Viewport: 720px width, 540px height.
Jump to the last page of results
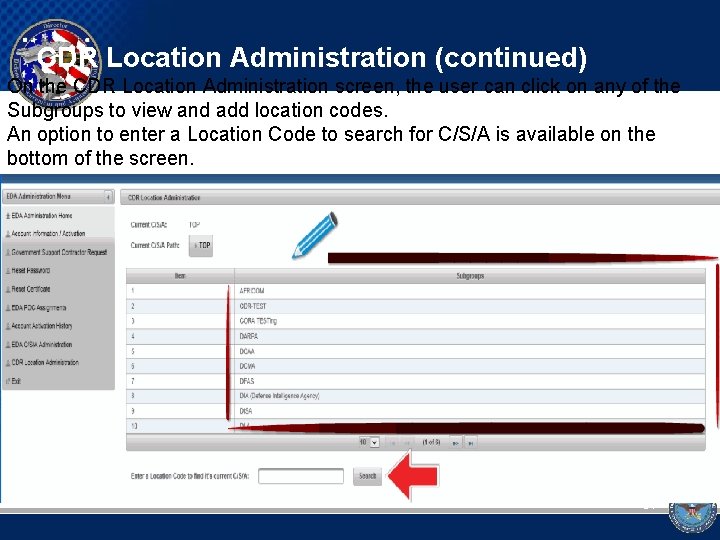[x=471, y=443]
